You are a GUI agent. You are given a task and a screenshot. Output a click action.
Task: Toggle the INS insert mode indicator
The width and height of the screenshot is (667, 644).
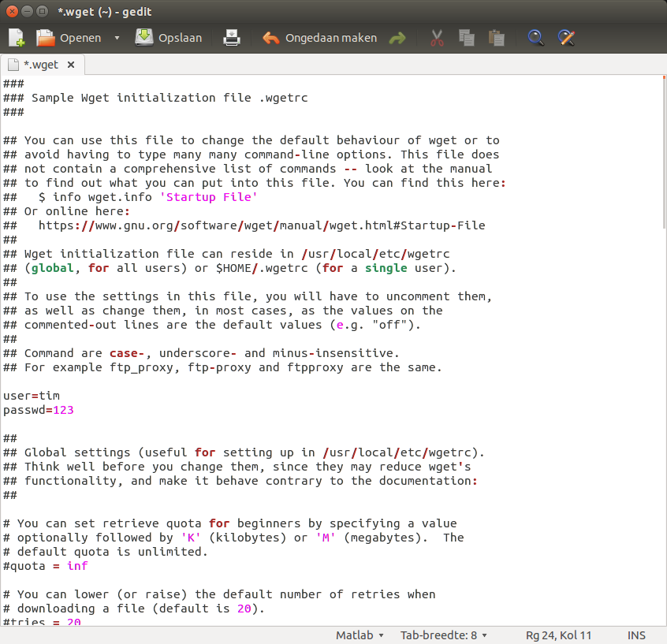coord(636,635)
